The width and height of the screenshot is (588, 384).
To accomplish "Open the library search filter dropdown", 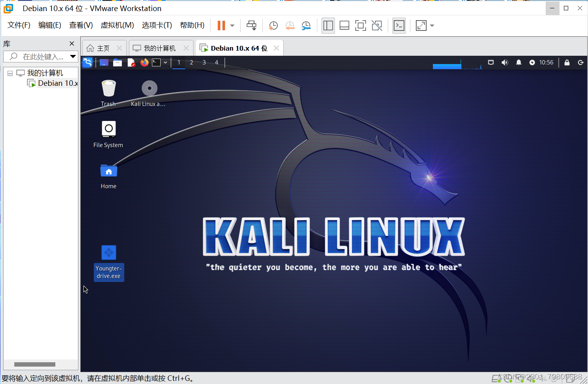I will (x=73, y=57).
